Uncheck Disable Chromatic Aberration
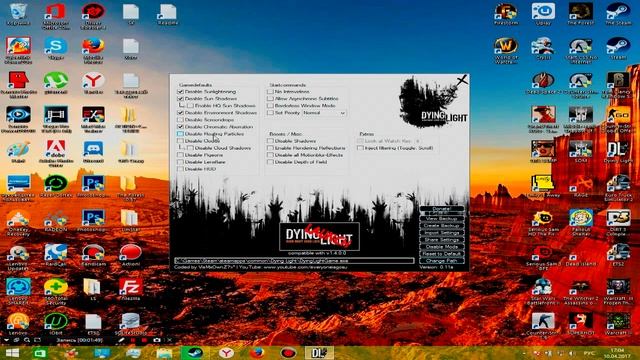Viewport: 640px width, 360px height. tap(180, 127)
